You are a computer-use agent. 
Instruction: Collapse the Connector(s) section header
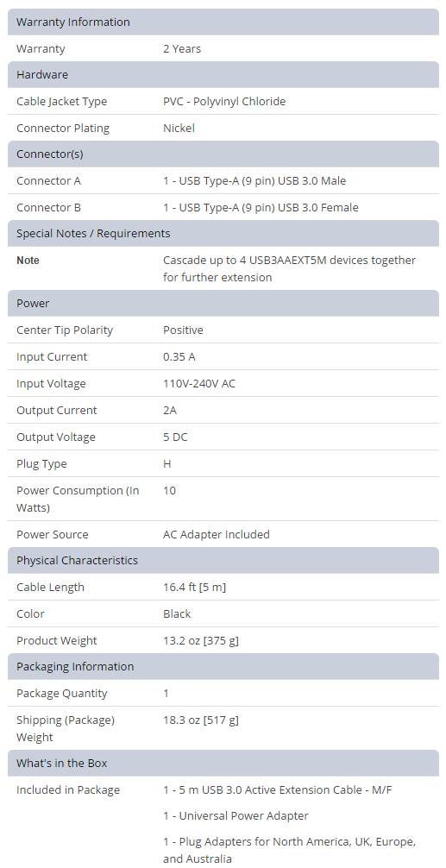pos(223,154)
